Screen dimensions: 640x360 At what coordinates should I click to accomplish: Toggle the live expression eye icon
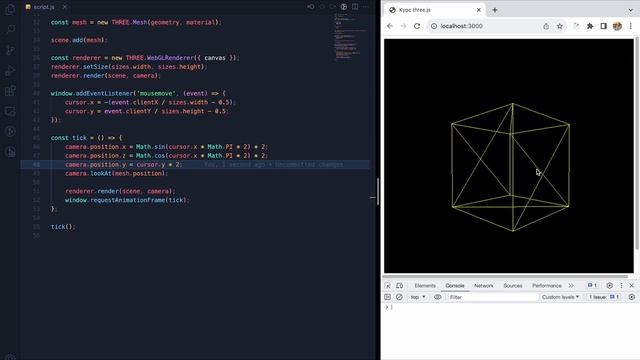[x=438, y=297]
